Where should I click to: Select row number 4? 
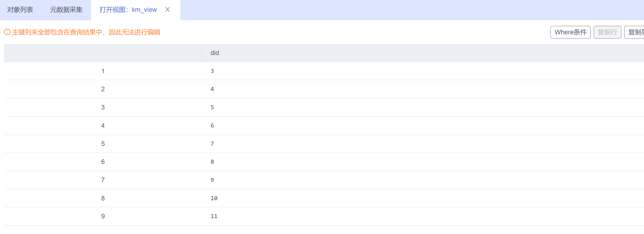coord(103,126)
